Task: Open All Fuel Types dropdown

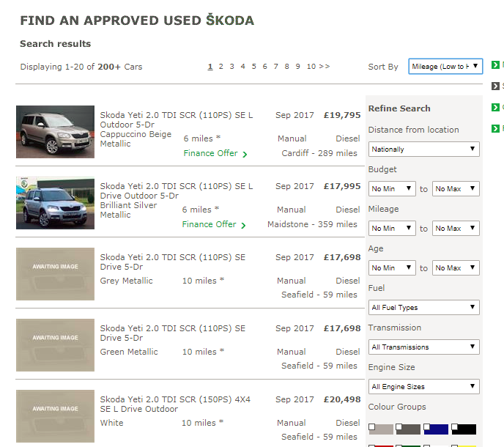Action: click(x=423, y=308)
